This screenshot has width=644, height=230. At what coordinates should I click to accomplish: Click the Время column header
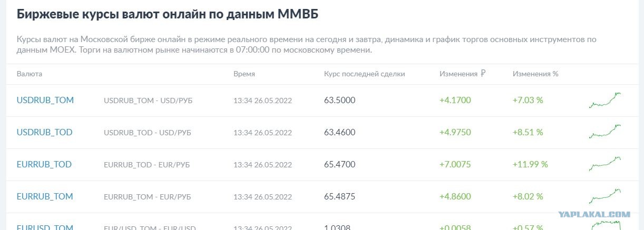coord(244,74)
